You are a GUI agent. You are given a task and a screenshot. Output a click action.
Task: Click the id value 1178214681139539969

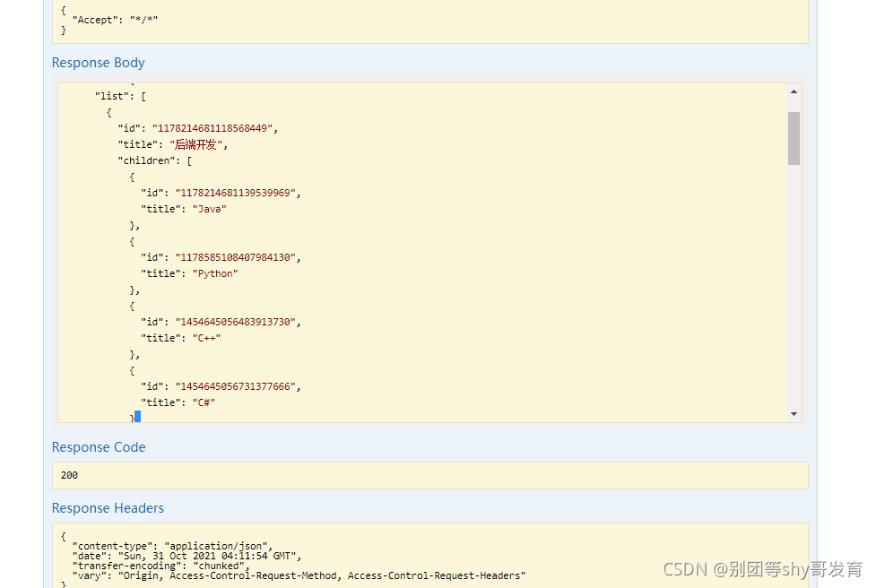(x=236, y=193)
